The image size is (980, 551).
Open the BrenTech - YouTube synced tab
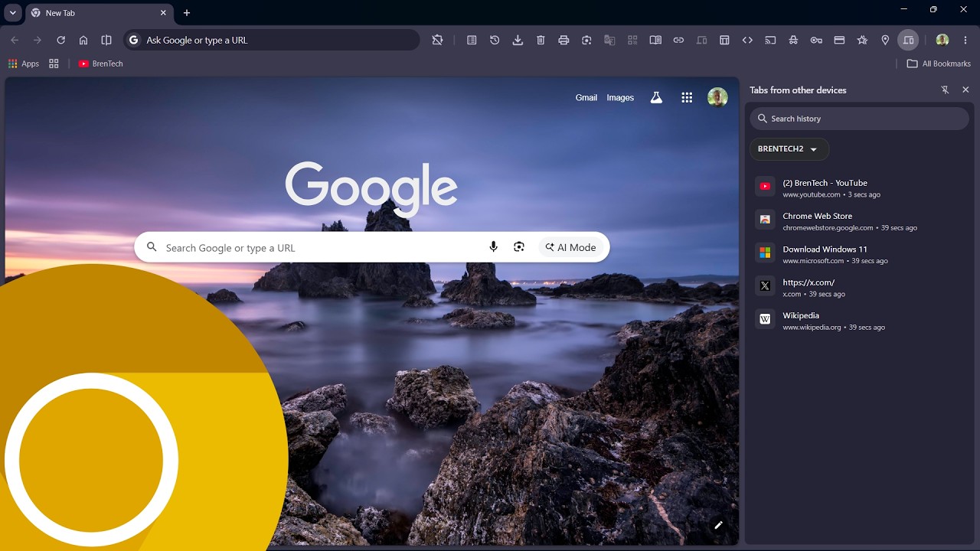pos(860,187)
